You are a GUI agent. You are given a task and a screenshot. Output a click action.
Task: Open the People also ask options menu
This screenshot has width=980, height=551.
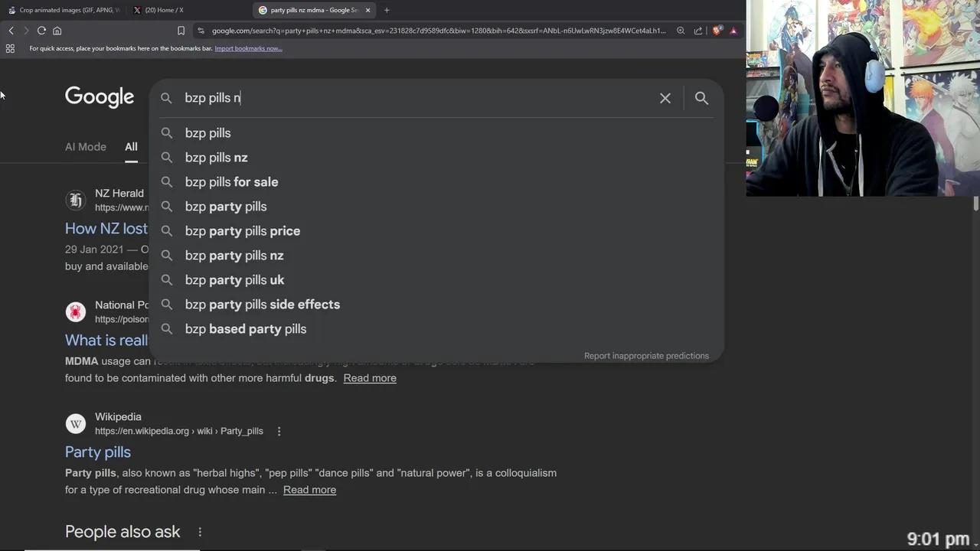200,532
